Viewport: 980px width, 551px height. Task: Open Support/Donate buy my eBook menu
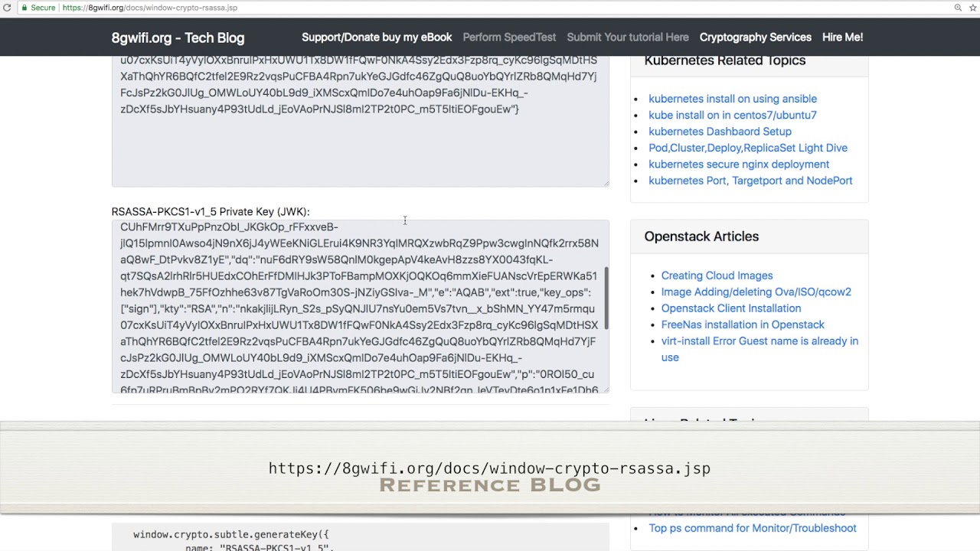tap(377, 37)
